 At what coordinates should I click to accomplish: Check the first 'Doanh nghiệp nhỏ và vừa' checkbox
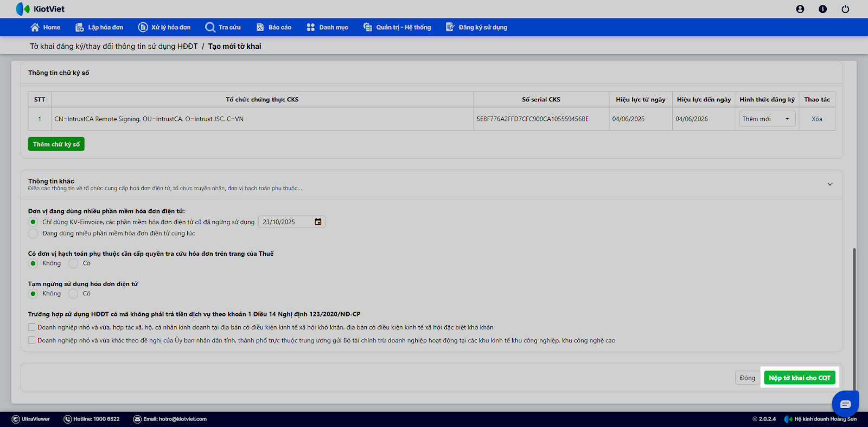coord(32,327)
